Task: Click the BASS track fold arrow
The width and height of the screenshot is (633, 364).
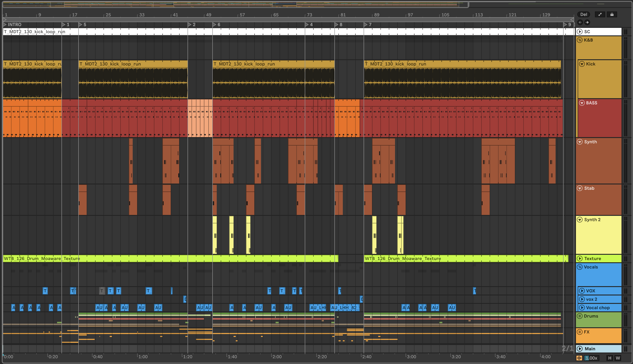Action: click(582, 103)
